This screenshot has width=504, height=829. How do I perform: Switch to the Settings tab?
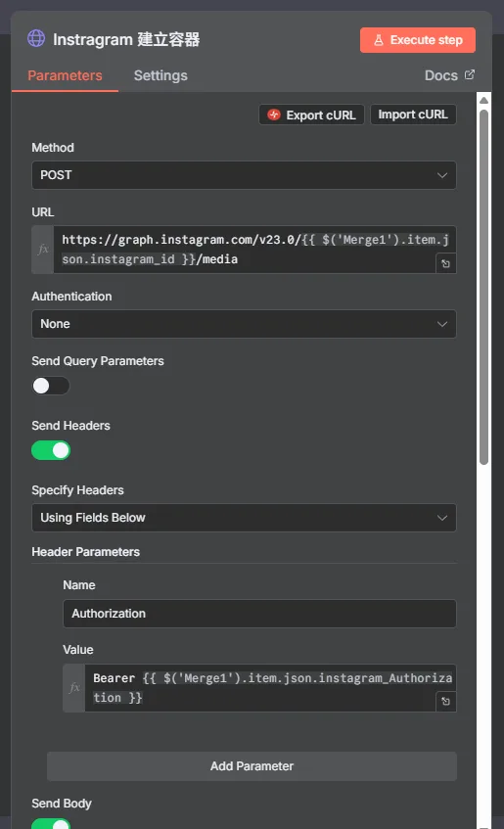(x=160, y=75)
